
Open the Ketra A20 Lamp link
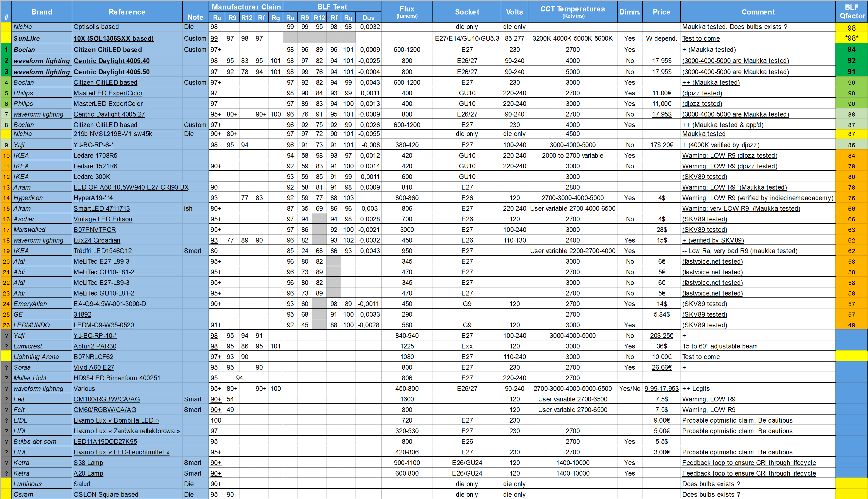(x=88, y=473)
